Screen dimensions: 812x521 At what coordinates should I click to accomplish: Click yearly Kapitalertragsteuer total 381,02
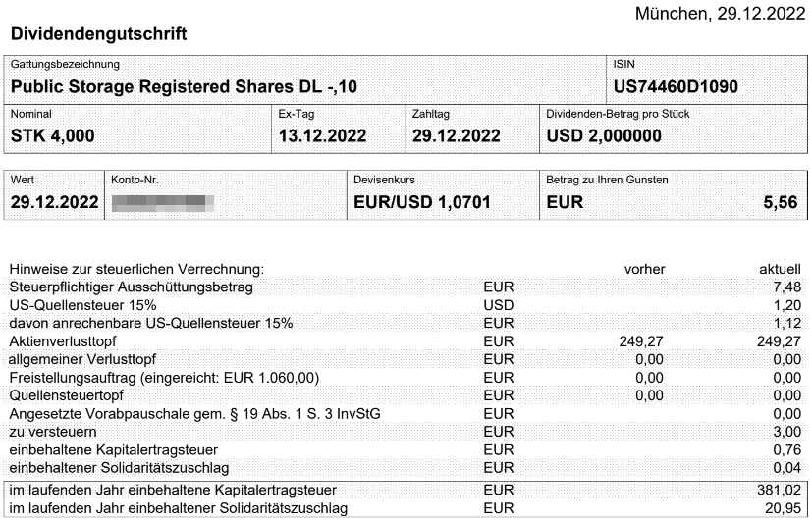pos(780,490)
